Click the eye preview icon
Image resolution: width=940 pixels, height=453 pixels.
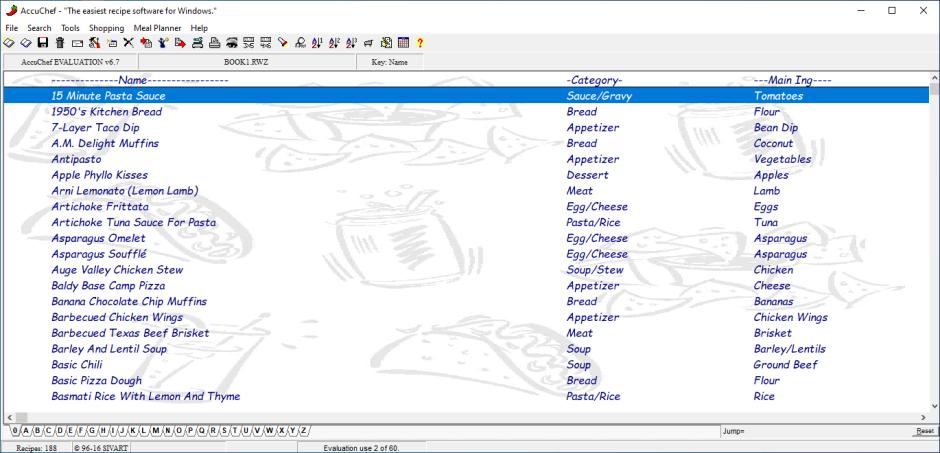tap(231, 43)
